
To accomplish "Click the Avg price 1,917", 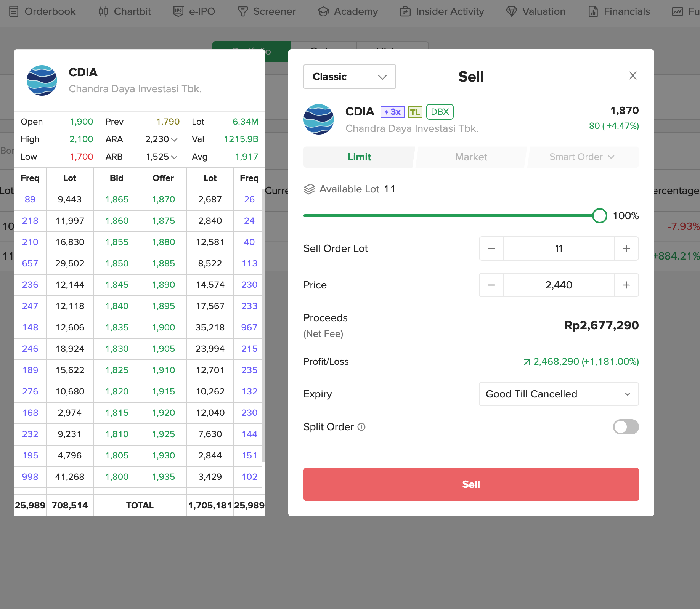I will point(247,157).
